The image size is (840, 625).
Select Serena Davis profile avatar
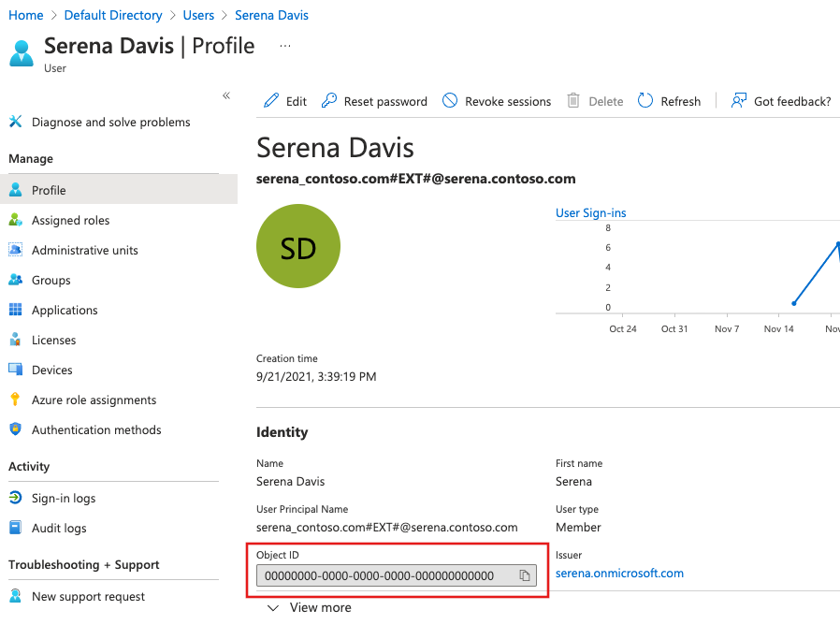coord(297,246)
